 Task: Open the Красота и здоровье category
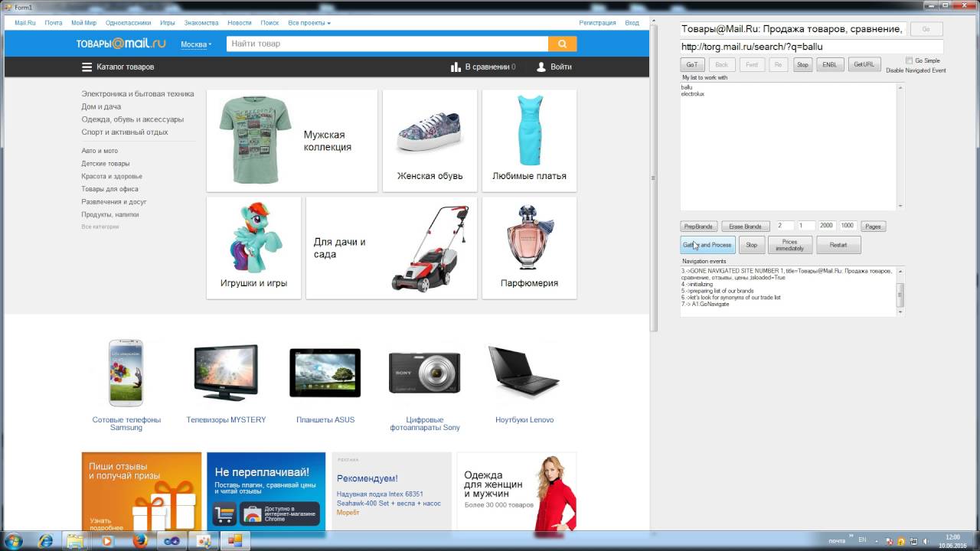[x=112, y=177]
